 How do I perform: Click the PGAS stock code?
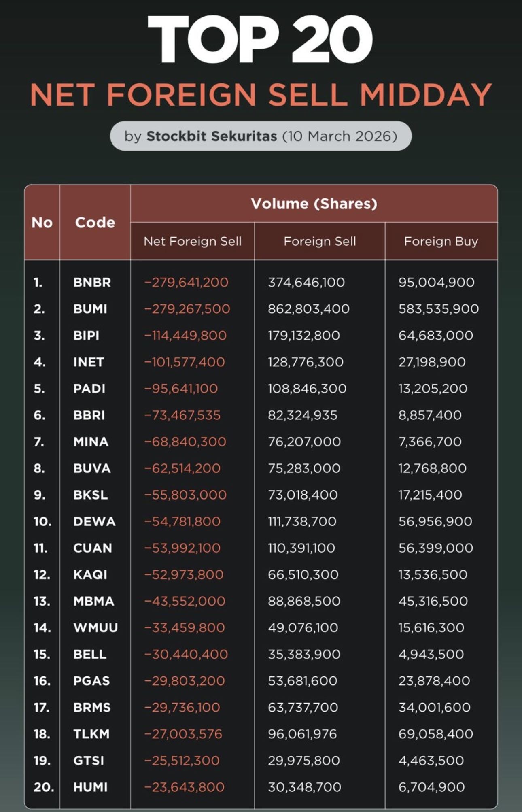(91, 681)
